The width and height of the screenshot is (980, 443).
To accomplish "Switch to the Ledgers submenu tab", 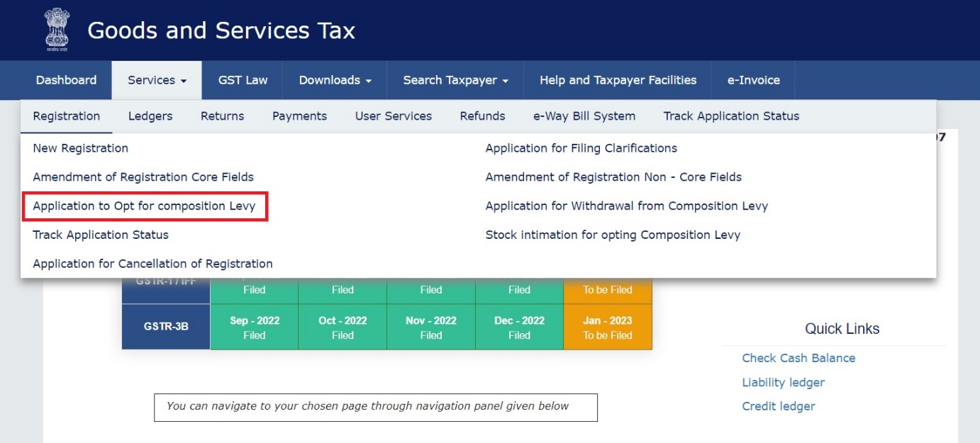I will pyautogui.click(x=150, y=116).
